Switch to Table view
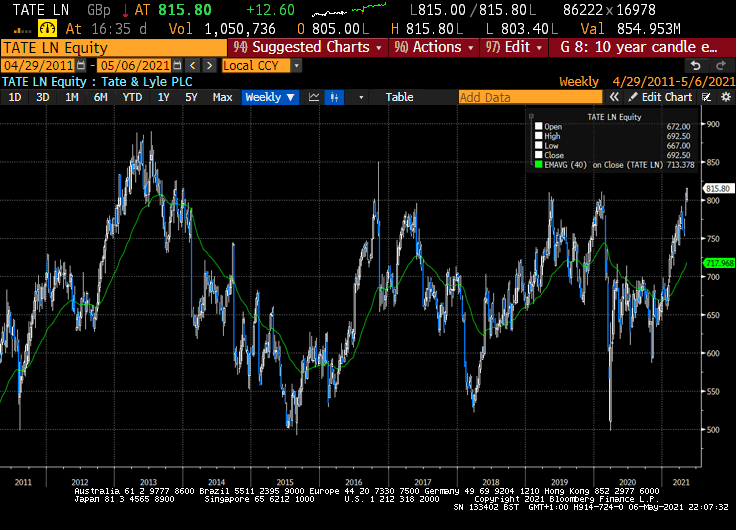 [399, 97]
